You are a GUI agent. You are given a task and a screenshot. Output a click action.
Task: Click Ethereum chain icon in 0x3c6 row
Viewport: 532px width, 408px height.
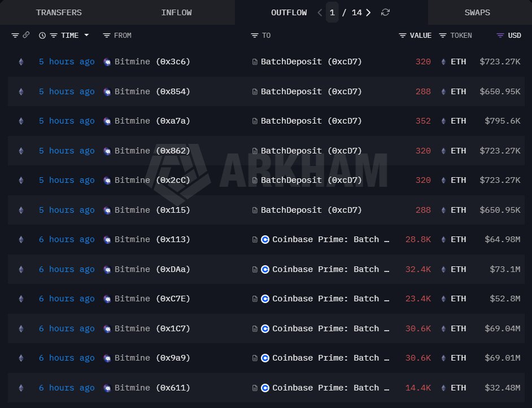[21, 62]
